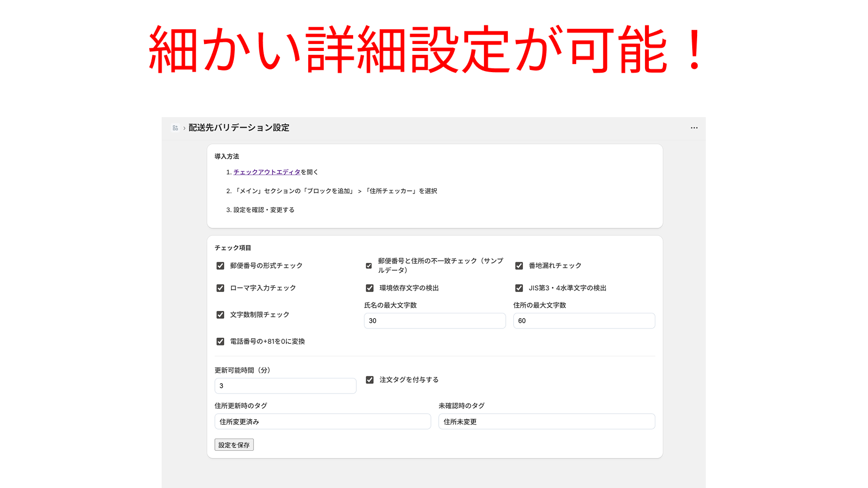Toggle 環境依存文字の検出 checkbox
Screen dimensions: 868x488
pyautogui.click(x=369, y=288)
